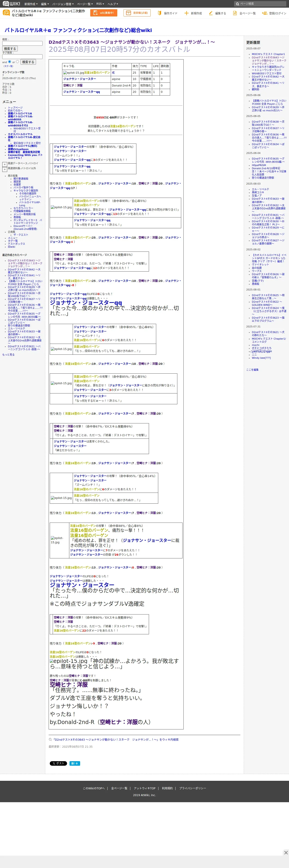
Task: Open 編集 dropdown menu in top bar
Action: click(x=45, y=4)
